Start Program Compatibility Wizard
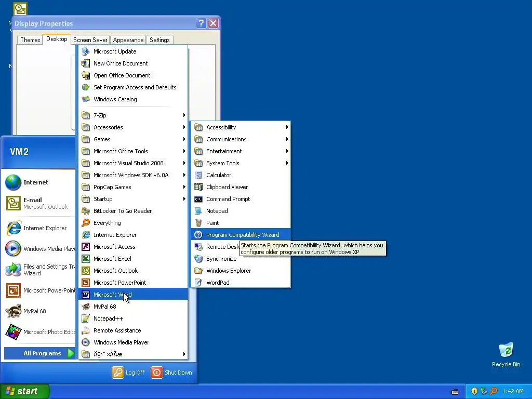532x399 pixels. pyautogui.click(x=241, y=235)
